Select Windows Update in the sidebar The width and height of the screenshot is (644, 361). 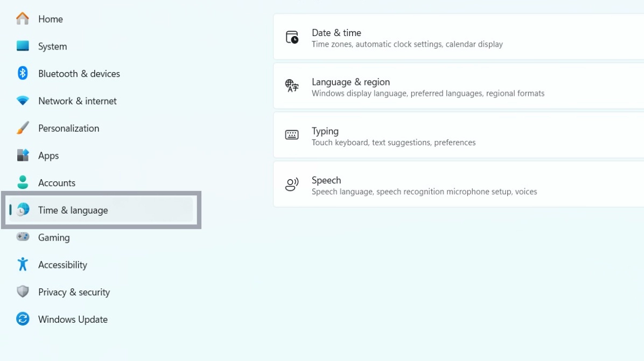[73, 319]
